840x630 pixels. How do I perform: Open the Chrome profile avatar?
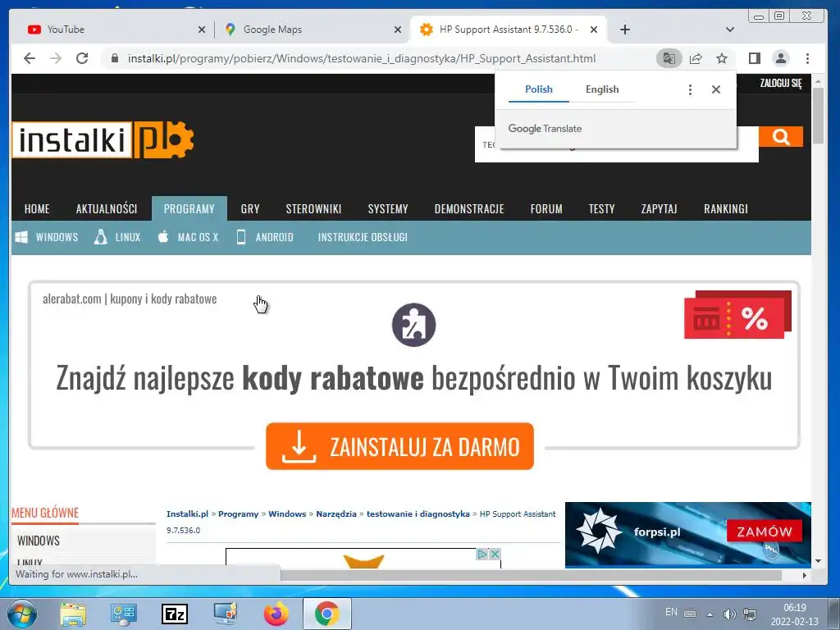(x=781, y=58)
